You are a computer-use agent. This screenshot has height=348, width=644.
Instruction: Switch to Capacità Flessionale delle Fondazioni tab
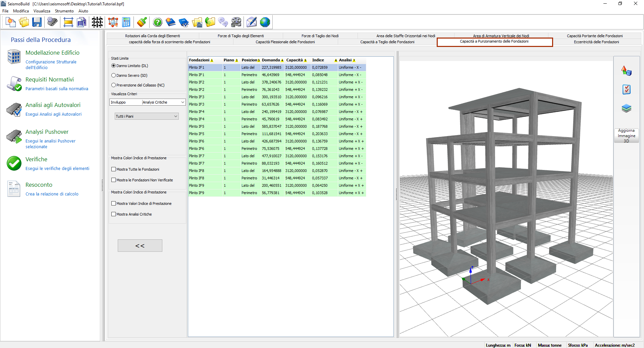pos(285,42)
